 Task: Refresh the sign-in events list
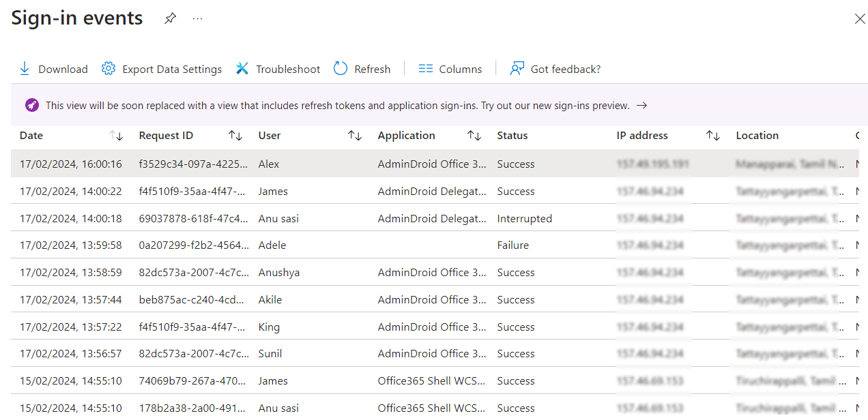click(x=341, y=68)
